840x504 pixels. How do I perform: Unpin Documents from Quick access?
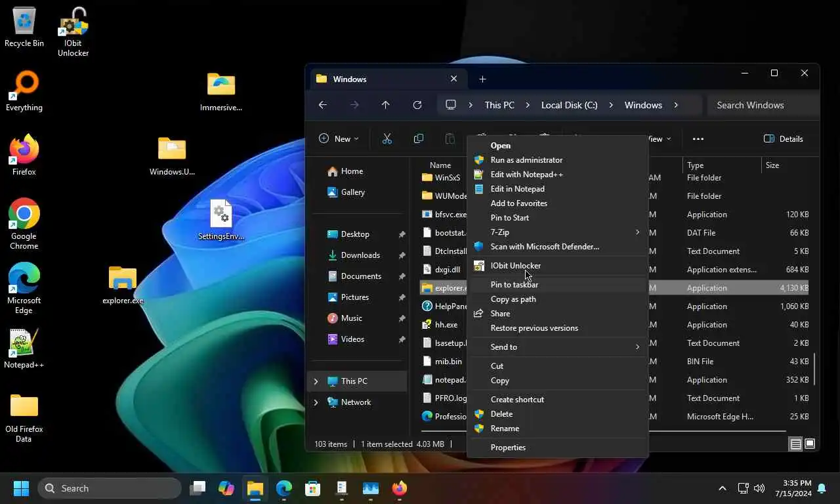(402, 276)
